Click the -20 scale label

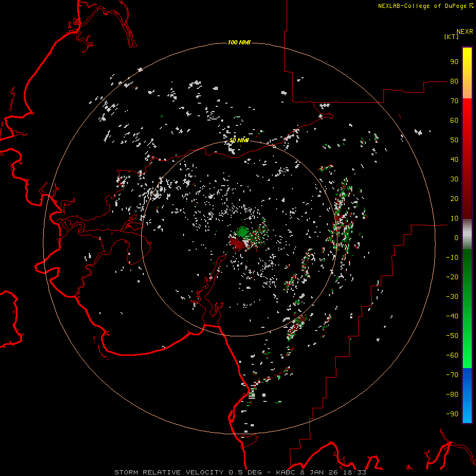click(x=452, y=277)
